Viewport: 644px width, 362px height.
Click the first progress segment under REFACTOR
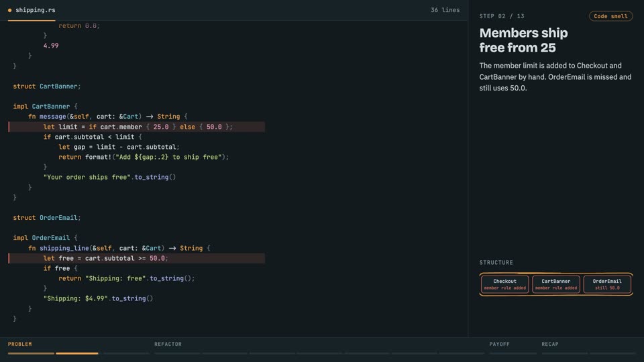(x=177, y=353)
